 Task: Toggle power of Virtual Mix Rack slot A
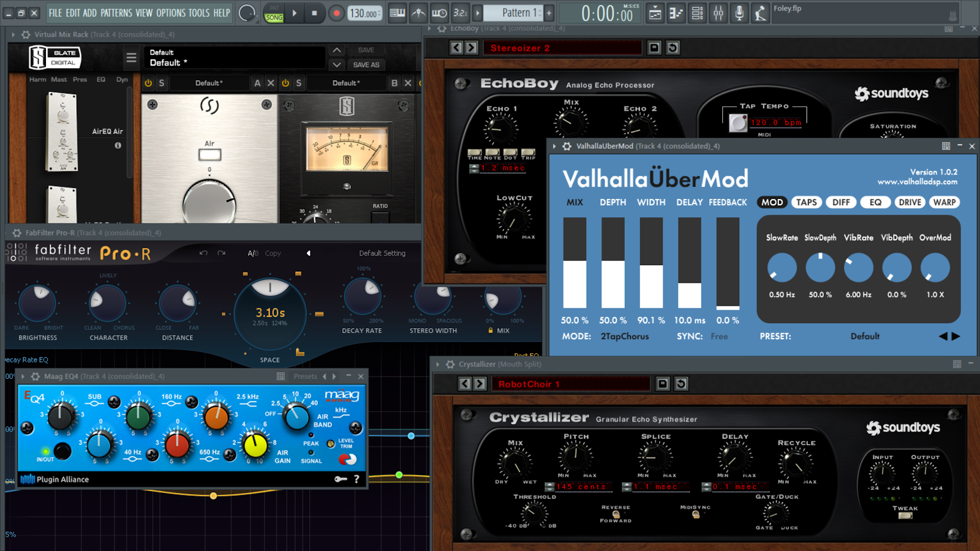tap(148, 83)
